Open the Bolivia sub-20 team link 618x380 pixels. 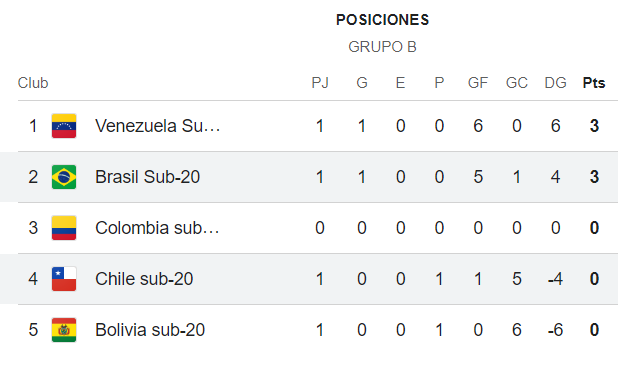tap(150, 330)
